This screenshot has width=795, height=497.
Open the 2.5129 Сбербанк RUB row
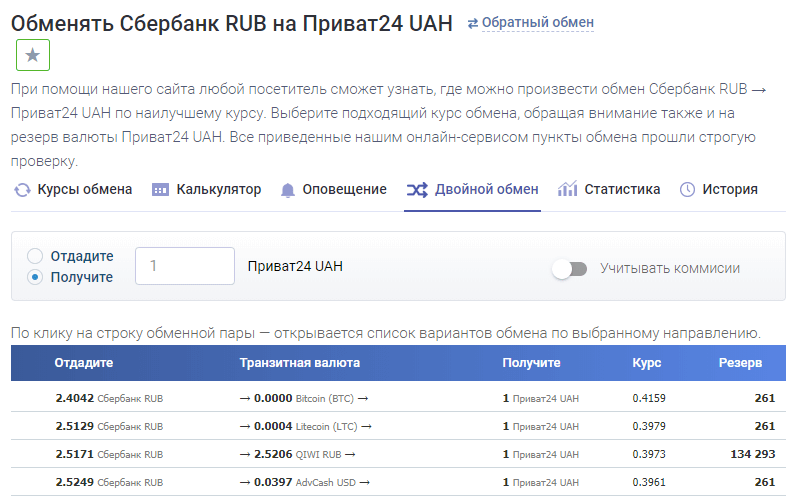pos(399,426)
